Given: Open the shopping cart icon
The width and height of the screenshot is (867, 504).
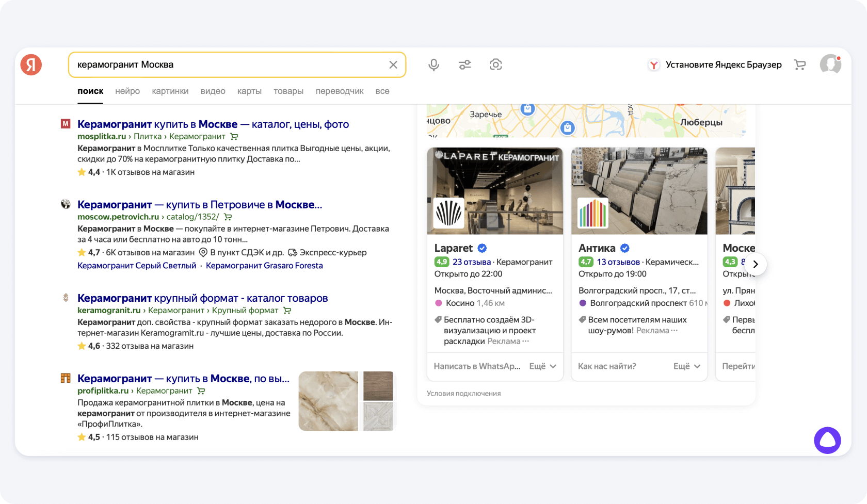Looking at the screenshot, I should pos(800,64).
